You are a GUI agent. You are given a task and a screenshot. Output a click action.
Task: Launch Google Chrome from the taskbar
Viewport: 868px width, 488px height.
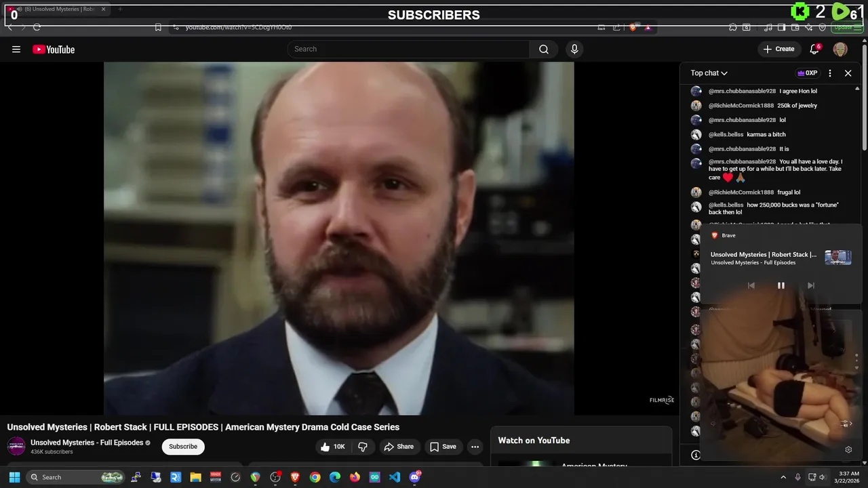click(315, 477)
